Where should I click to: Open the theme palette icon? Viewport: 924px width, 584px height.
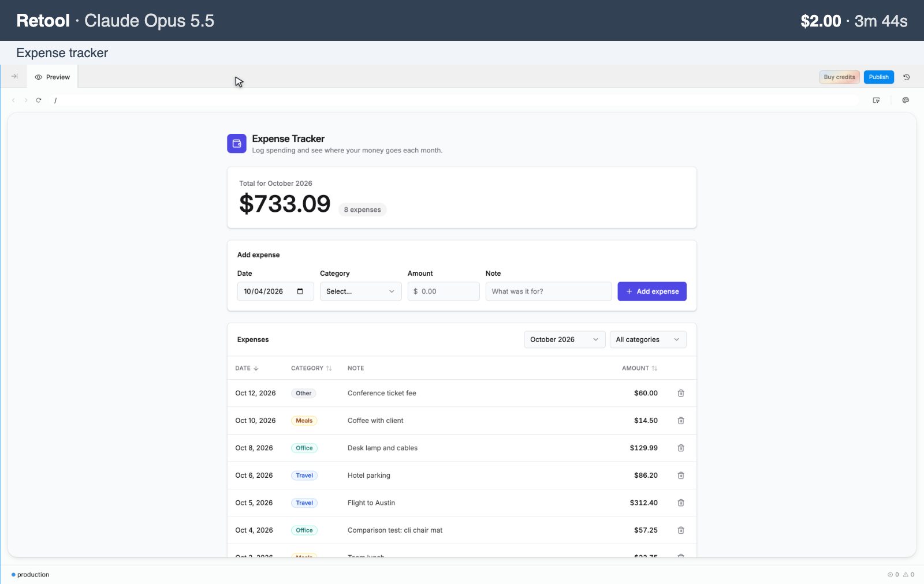click(906, 100)
